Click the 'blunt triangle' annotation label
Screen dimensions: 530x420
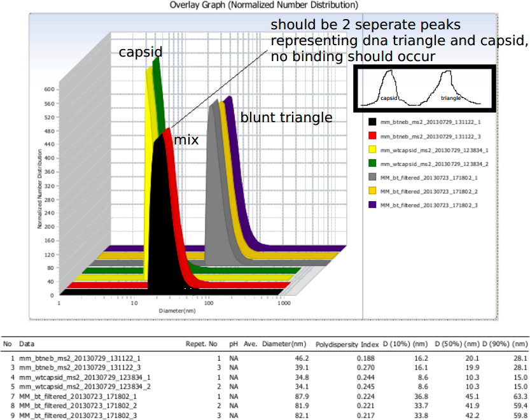(x=286, y=118)
